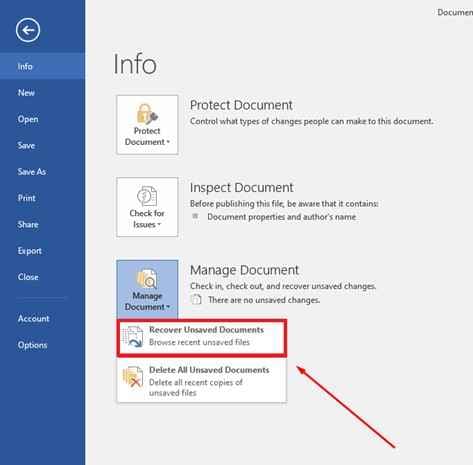Expand the Protect Document dropdown button

click(147, 125)
